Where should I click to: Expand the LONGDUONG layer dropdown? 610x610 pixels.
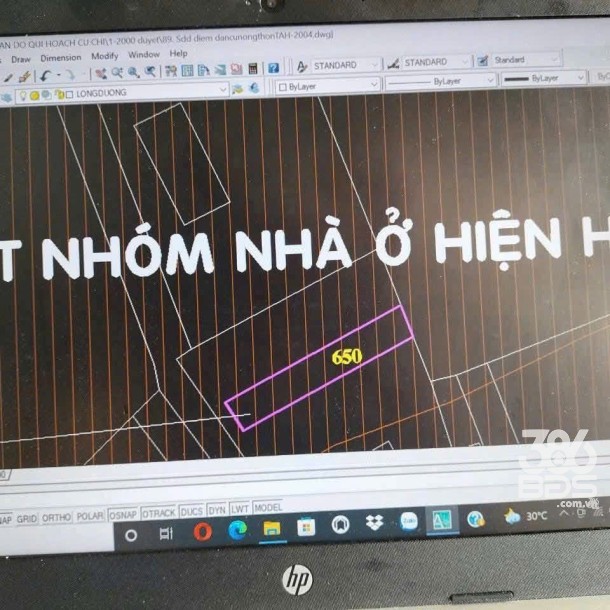(x=223, y=90)
